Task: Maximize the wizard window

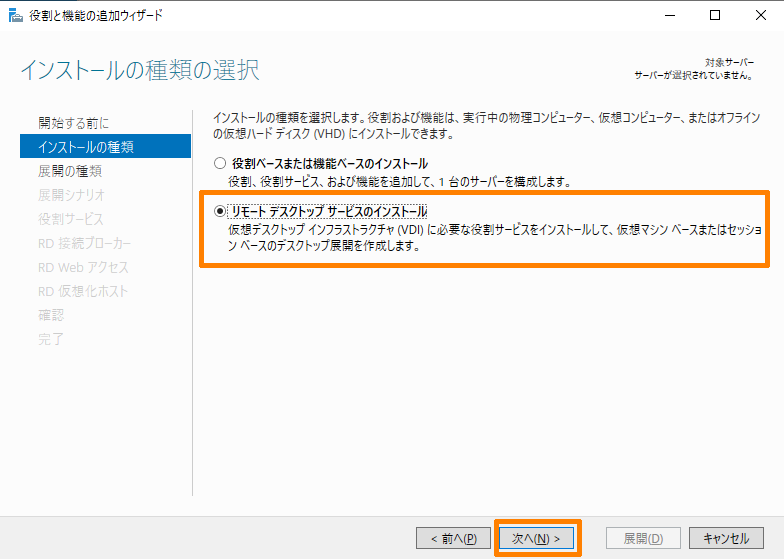Action: pos(715,16)
